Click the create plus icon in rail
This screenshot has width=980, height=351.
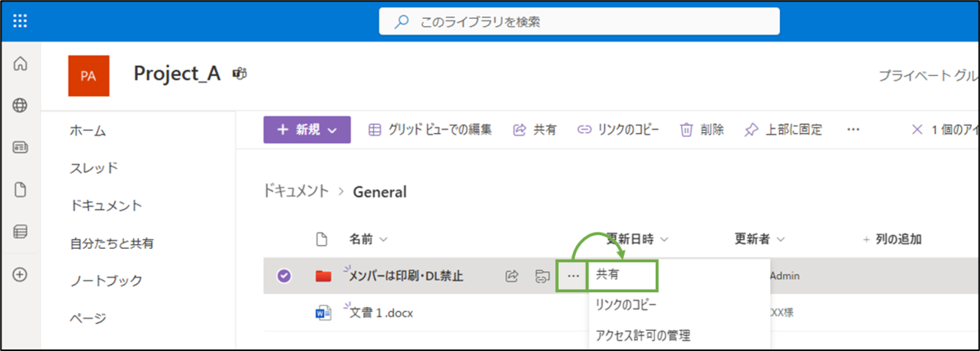pyautogui.click(x=21, y=274)
